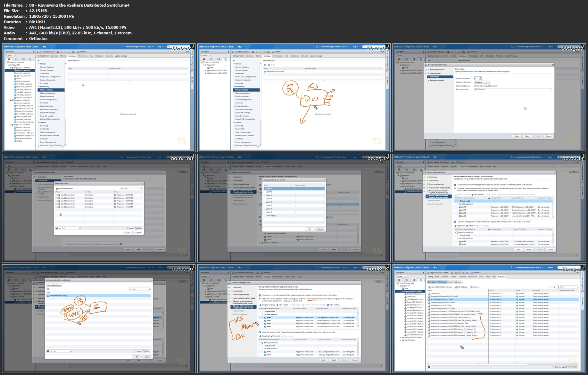Click Networking navigator icon in 00:09:20 frame
588x375 pixels.
(x=421, y=280)
